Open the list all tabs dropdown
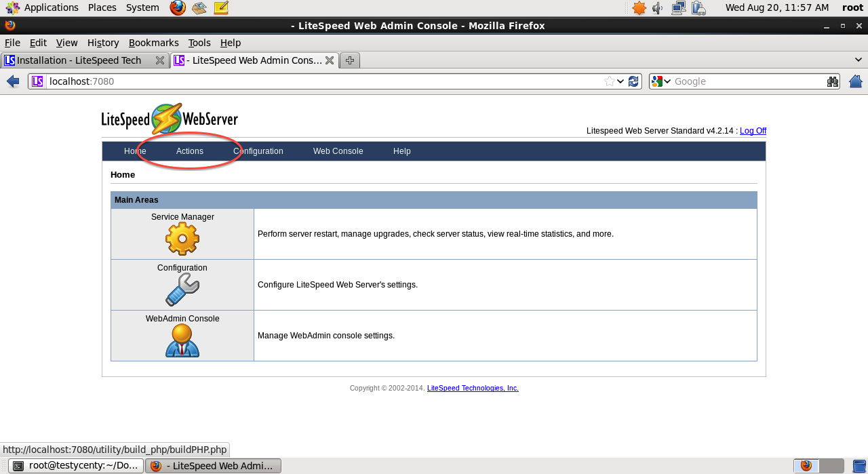Screen dimensions: 868x474 click(x=858, y=60)
